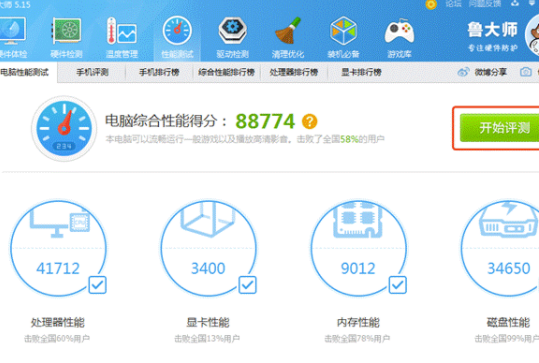Viewport: 539px width, 363px height.
Task: Click the green 开始评测 button
Action: [x=499, y=128]
